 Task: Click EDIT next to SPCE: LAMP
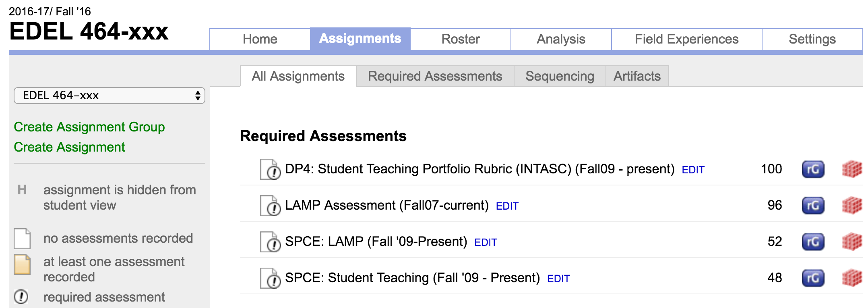(486, 242)
